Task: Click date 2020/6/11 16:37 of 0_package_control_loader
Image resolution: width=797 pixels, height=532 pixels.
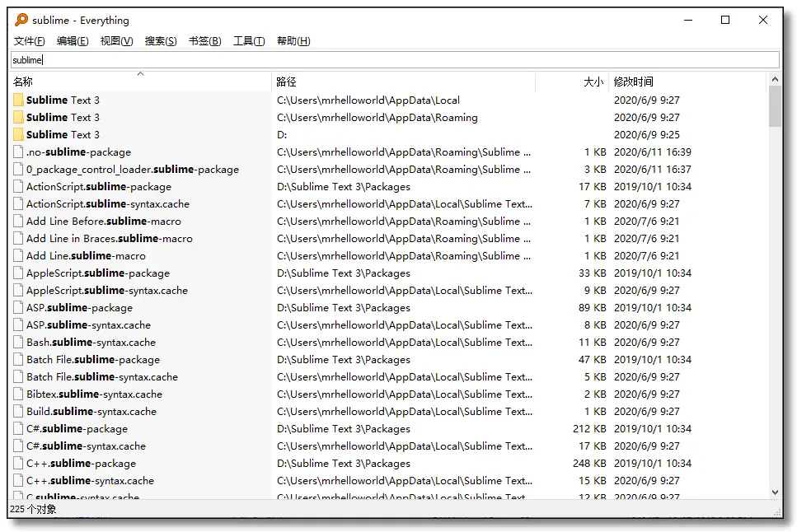Action: (653, 169)
